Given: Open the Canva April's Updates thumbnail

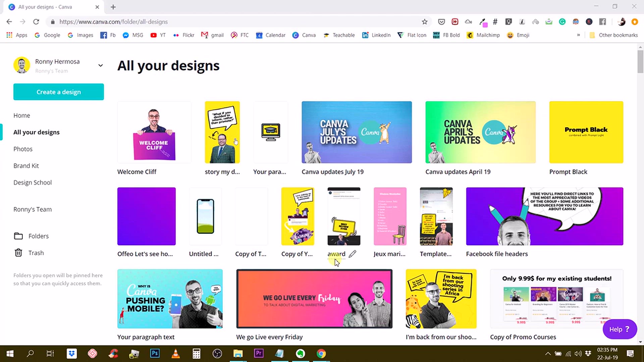Looking at the screenshot, I should (480, 132).
